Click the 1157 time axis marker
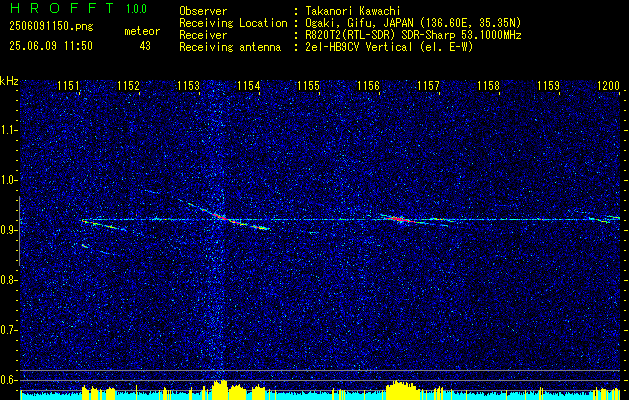This screenshot has width=629, height=400. [428, 85]
